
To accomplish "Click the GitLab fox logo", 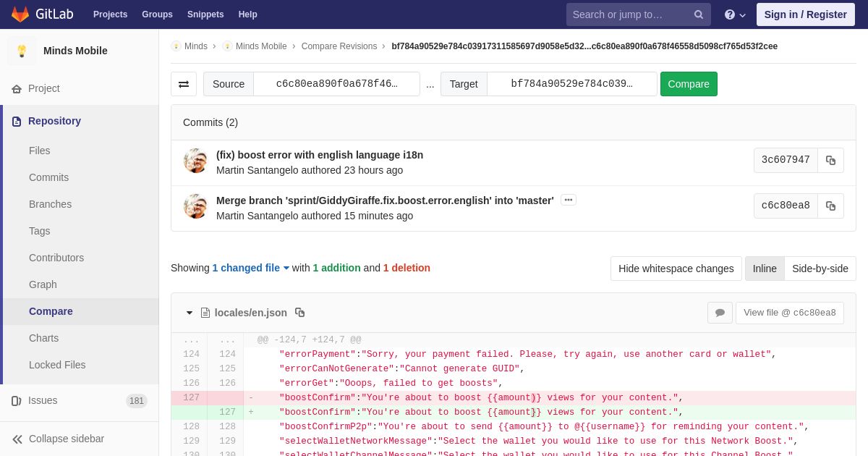I will (20, 14).
